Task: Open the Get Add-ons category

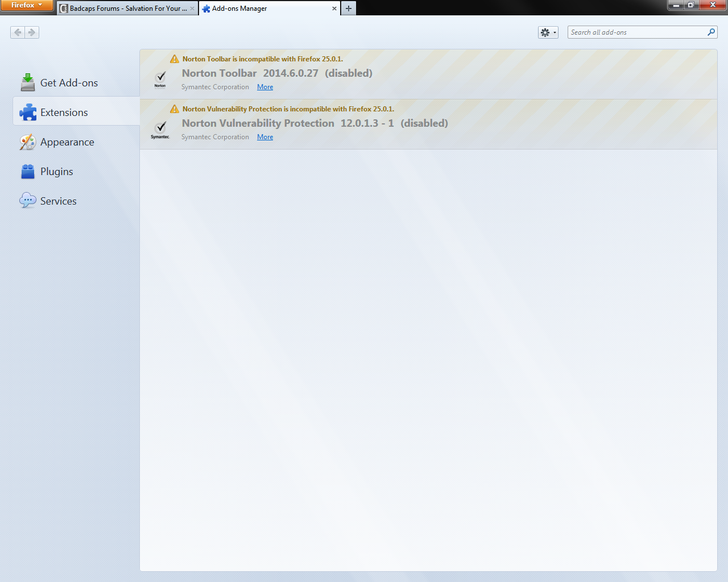Action: point(76,82)
